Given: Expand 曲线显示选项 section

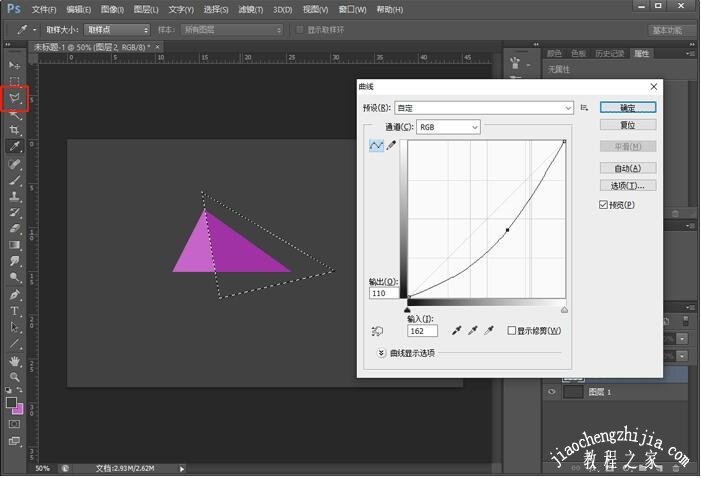Looking at the screenshot, I should pyautogui.click(x=382, y=353).
